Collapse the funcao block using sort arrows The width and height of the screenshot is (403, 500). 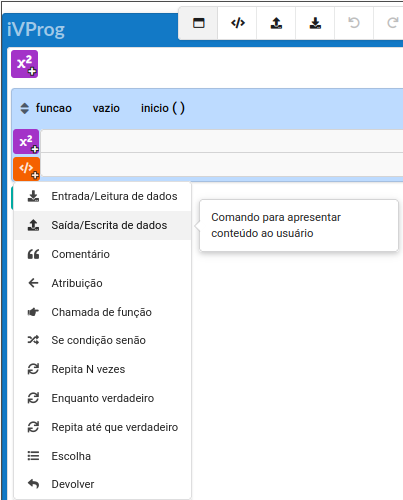pos(25,108)
